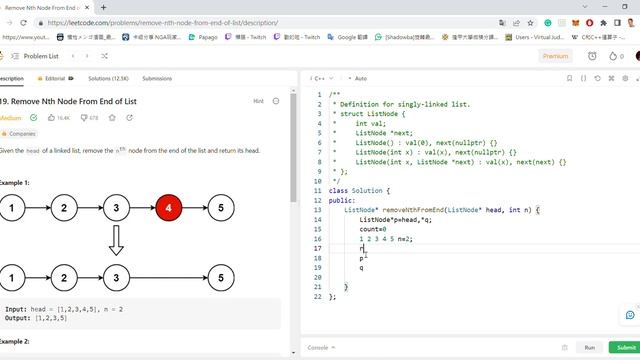Image resolution: width=640 pixels, height=360 pixels.
Task: Format code with braces icon
Action: 583,78
